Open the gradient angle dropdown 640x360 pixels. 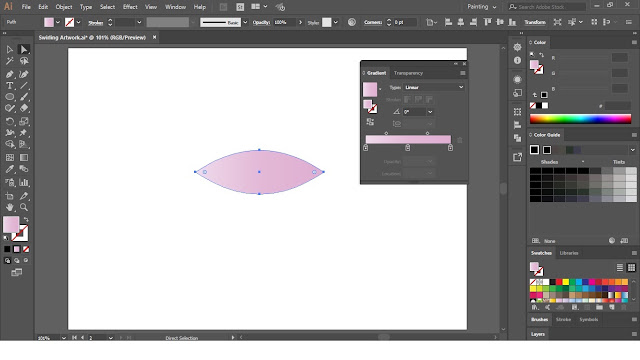(430, 112)
